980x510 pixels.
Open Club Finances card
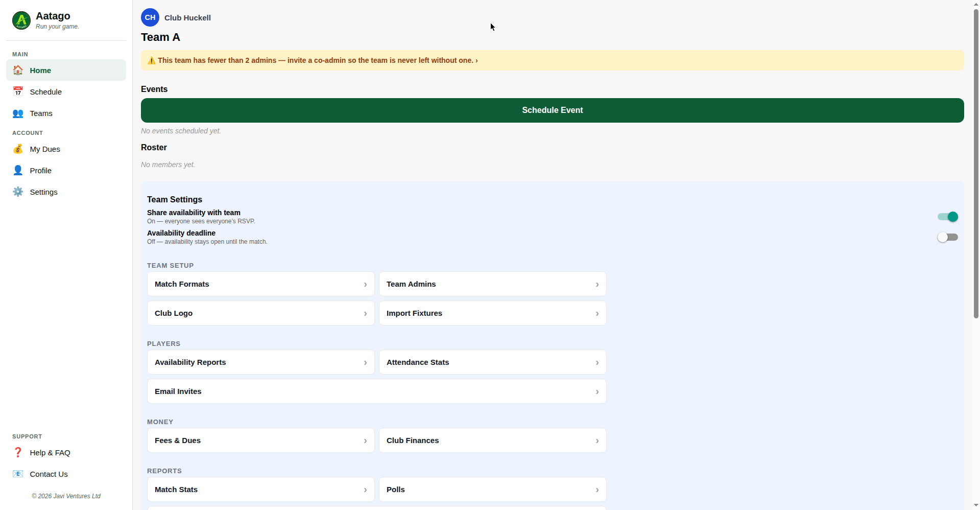[492, 440]
